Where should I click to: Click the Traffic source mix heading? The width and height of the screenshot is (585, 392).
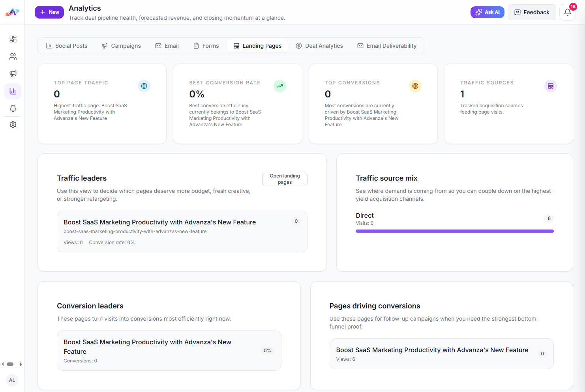(x=386, y=178)
